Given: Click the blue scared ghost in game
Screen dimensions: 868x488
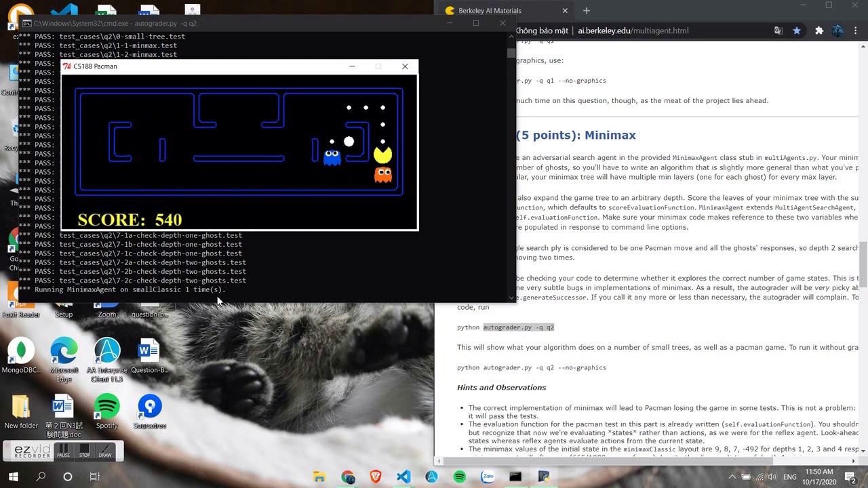Looking at the screenshot, I should [x=332, y=157].
